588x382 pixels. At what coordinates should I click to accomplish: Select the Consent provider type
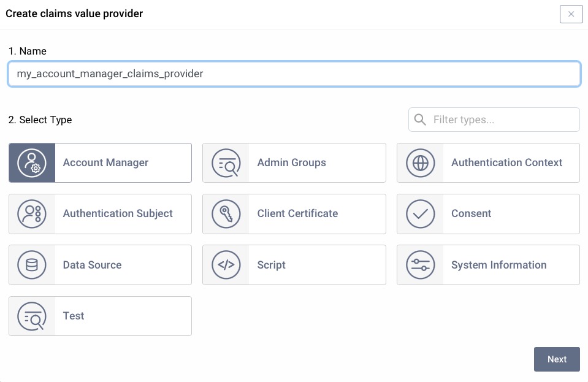pyautogui.click(x=488, y=213)
